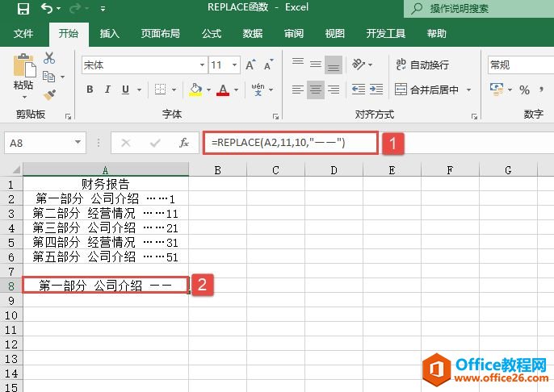
Task: Click the Save icon in quick access toolbar
Action: click(x=23, y=8)
